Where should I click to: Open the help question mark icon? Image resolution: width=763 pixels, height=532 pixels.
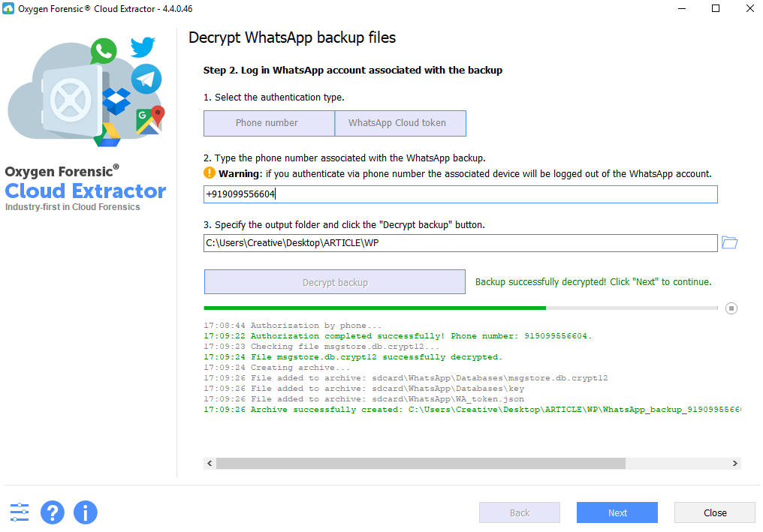(53, 512)
